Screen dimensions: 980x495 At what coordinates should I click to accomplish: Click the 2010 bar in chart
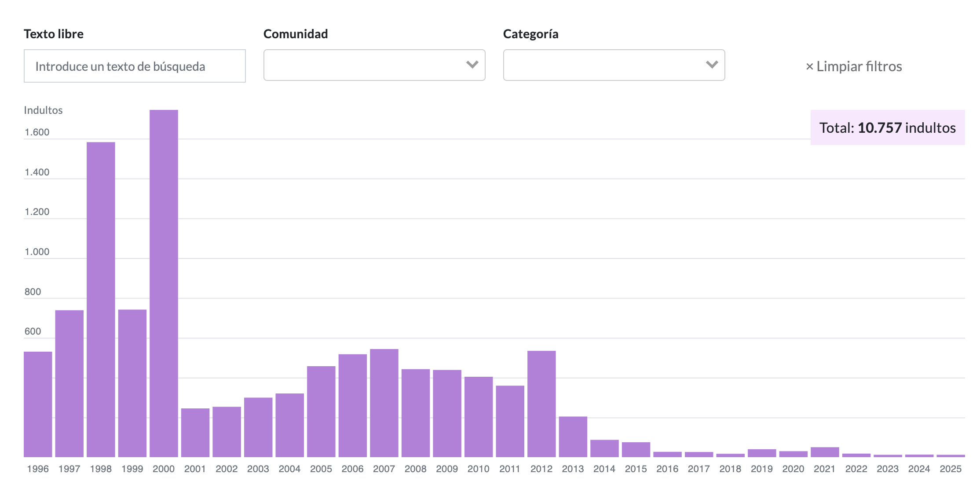coord(479,417)
